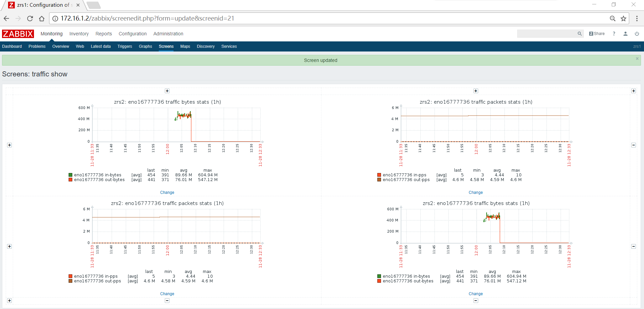Screen dimensions: 644x309
Task: Open the Configuration menu
Action: pos(132,34)
